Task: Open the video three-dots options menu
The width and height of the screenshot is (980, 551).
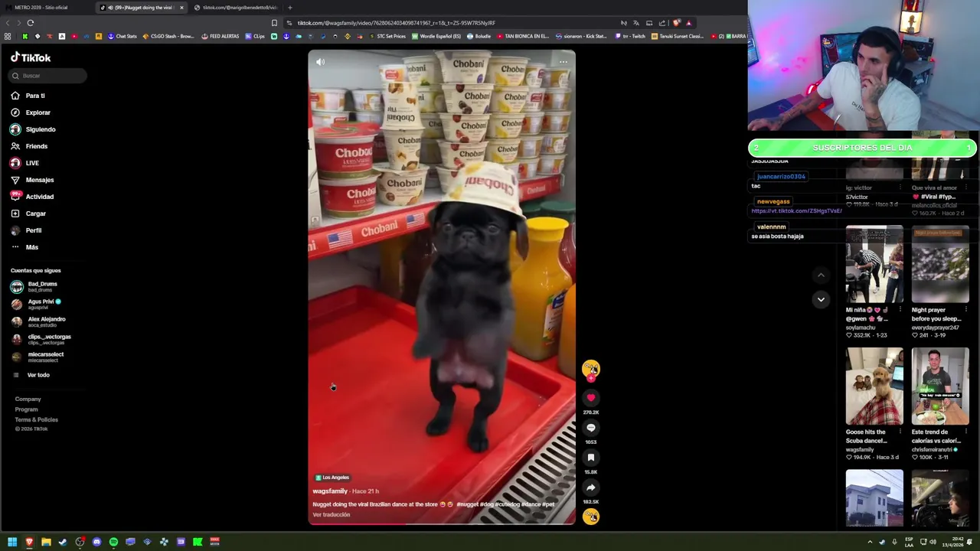Action: 563,62
